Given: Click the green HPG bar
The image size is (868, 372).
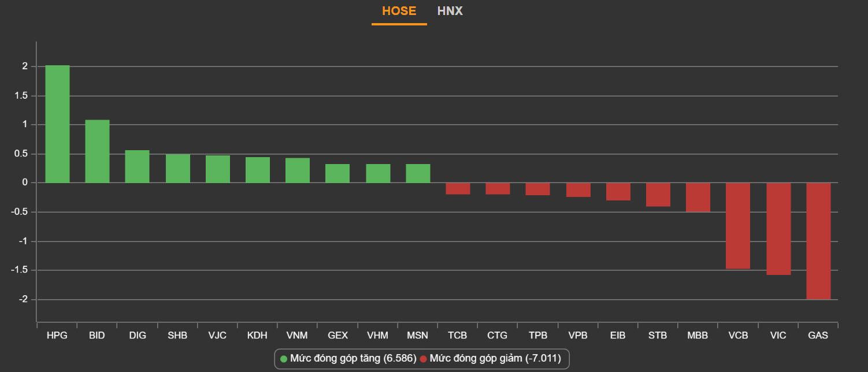Looking at the screenshot, I should point(57,124).
